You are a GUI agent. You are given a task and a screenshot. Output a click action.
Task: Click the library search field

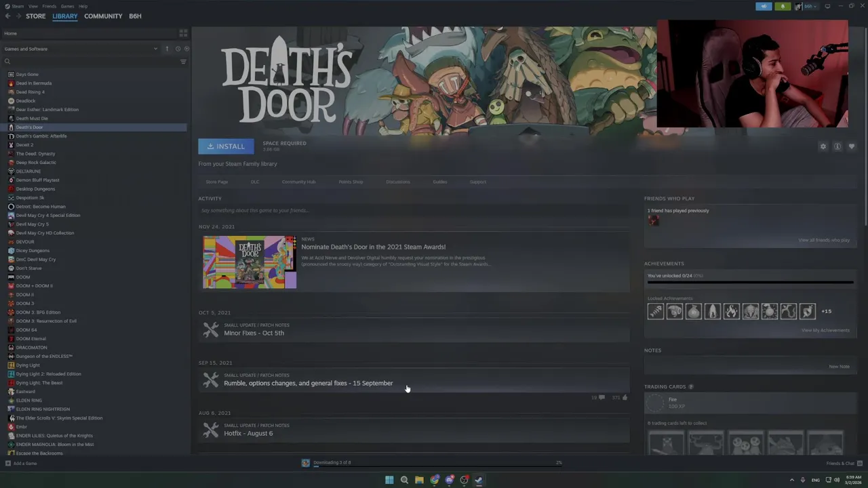click(95, 62)
